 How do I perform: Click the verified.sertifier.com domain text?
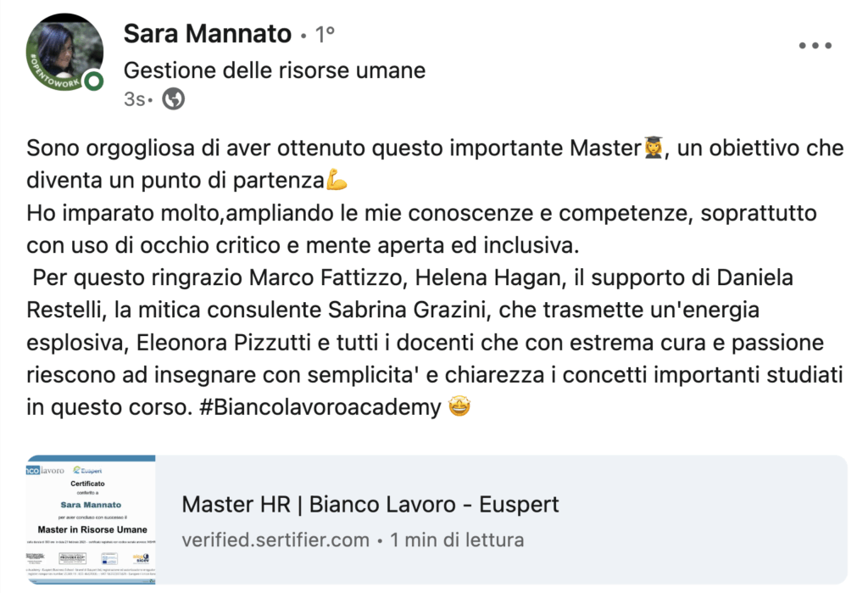(x=275, y=540)
